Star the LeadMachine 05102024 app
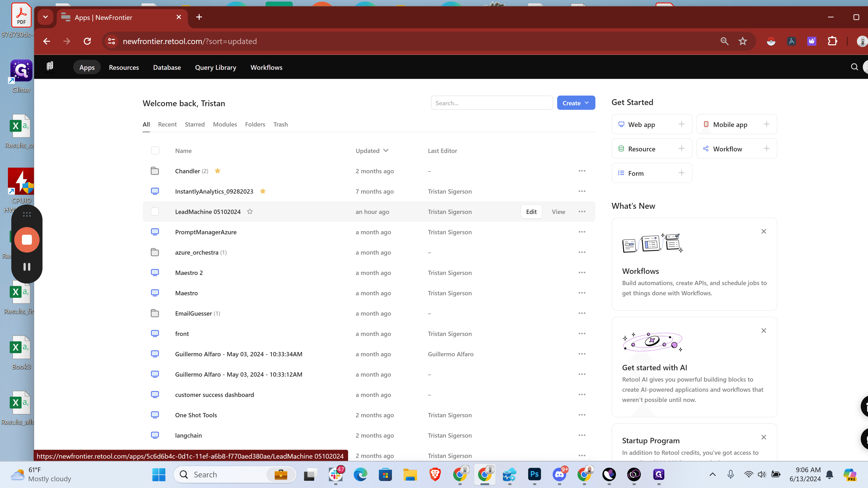Screen dimensions: 868x488 (x=250, y=211)
